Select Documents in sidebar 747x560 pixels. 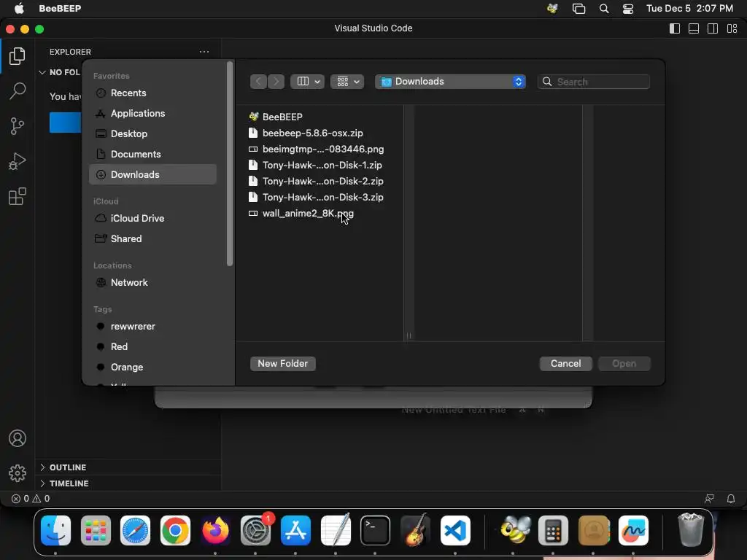(152, 155)
